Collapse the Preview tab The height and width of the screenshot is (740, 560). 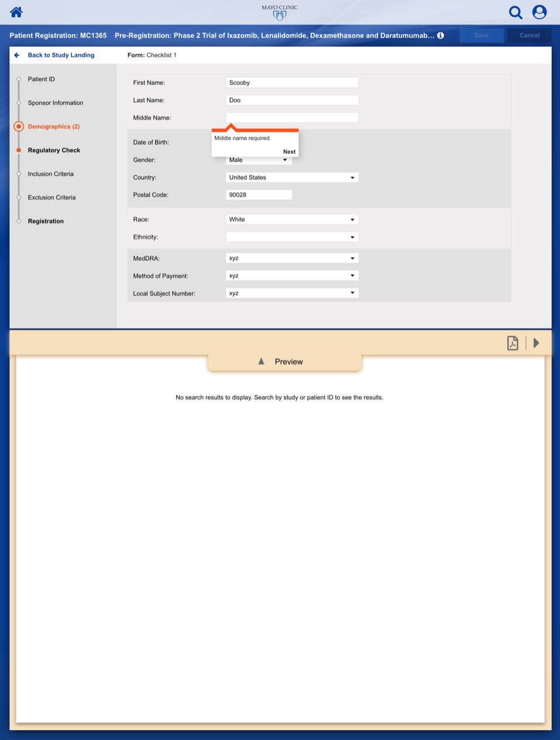pyautogui.click(x=284, y=362)
